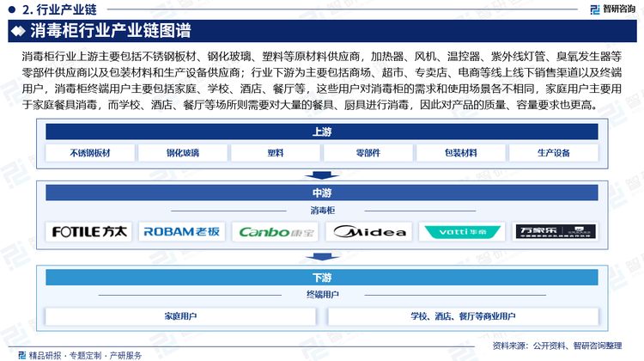The image size is (644, 361).
Task: Select the 不锈钢板材 box
Action: tap(90, 153)
